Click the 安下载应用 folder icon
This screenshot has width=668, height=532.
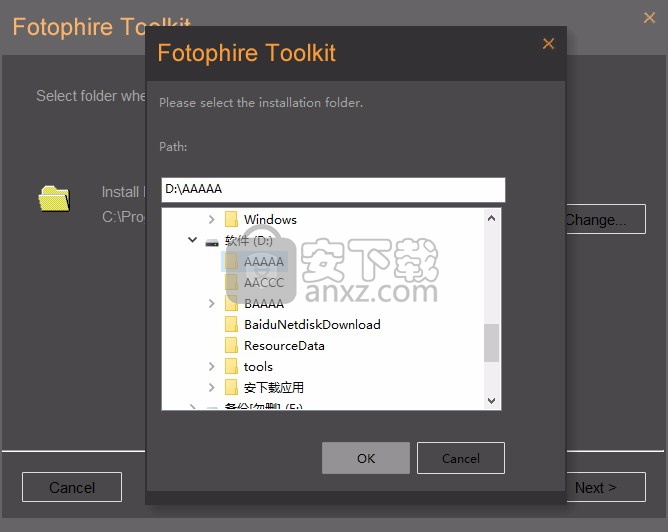[x=231, y=387]
